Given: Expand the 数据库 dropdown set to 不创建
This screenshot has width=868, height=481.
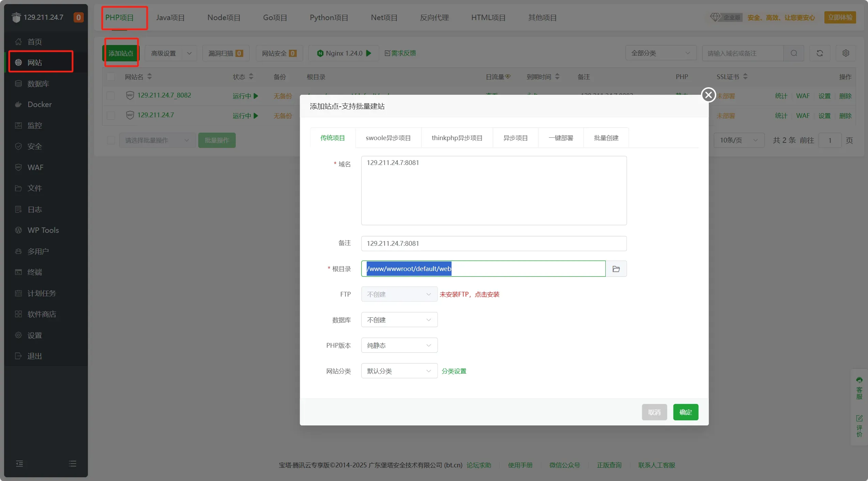Looking at the screenshot, I should pos(399,320).
